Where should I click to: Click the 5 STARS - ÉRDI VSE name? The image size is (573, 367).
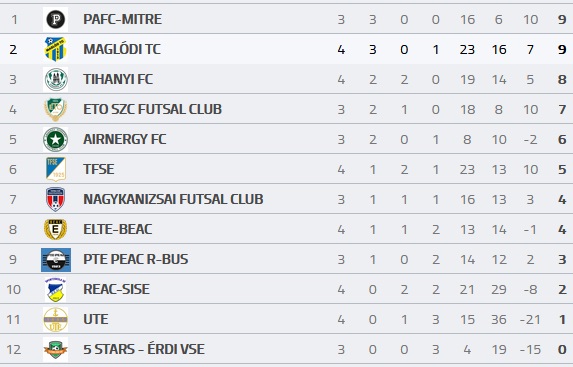(144, 349)
